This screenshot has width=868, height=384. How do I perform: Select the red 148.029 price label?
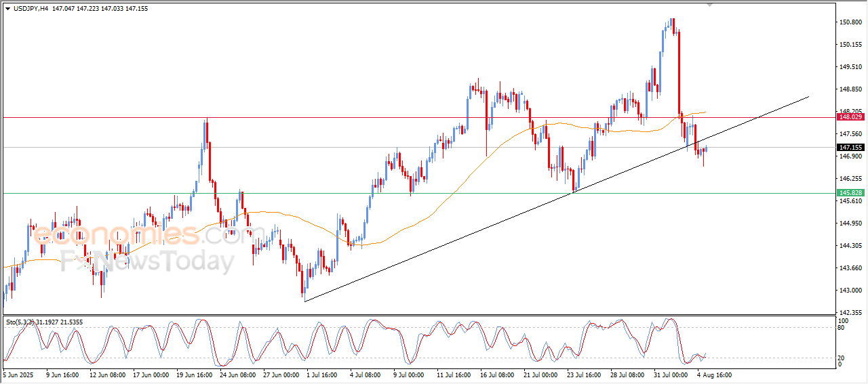pos(850,116)
